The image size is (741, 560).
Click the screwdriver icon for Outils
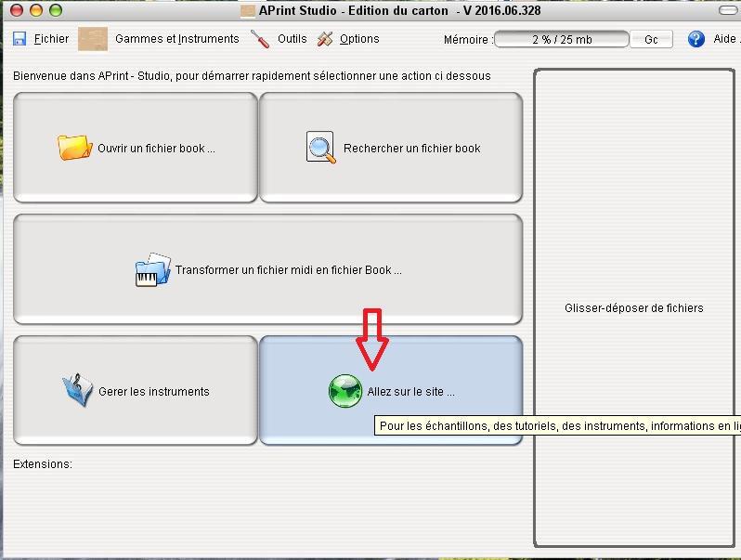click(x=260, y=39)
